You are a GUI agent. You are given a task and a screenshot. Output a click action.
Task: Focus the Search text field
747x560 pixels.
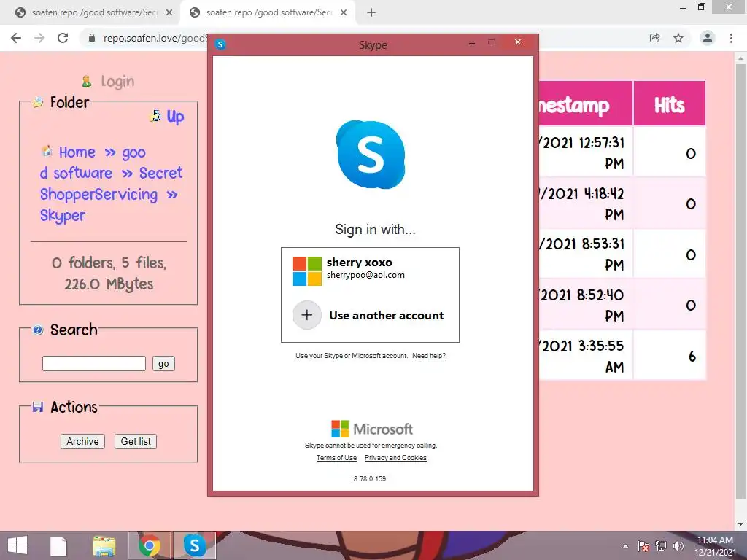pos(94,363)
